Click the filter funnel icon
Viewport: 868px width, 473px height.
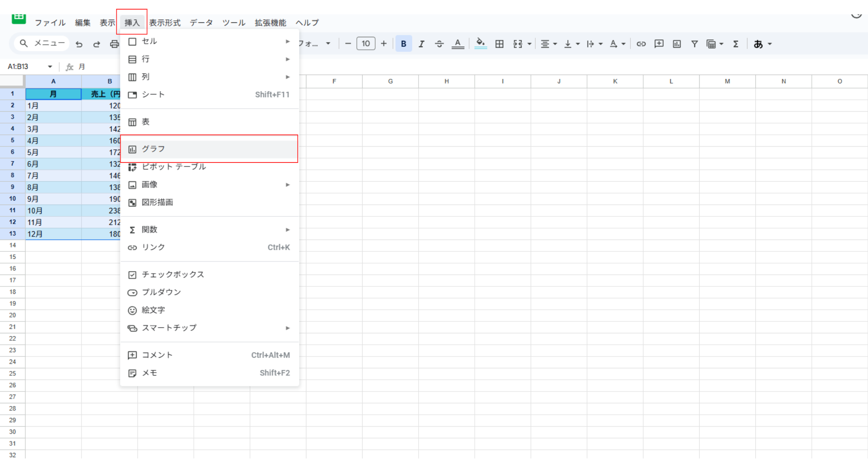pos(694,44)
